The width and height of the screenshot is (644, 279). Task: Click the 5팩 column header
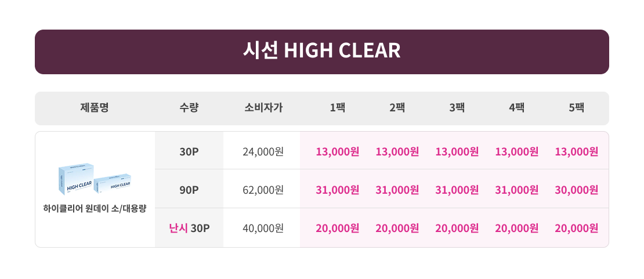click(x=576, y=108)
